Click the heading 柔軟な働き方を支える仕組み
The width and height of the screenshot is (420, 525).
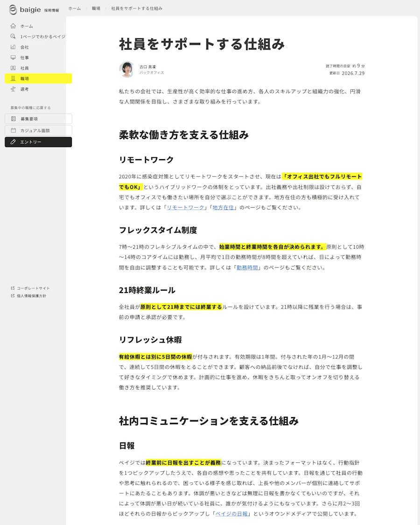coord(183,135)
